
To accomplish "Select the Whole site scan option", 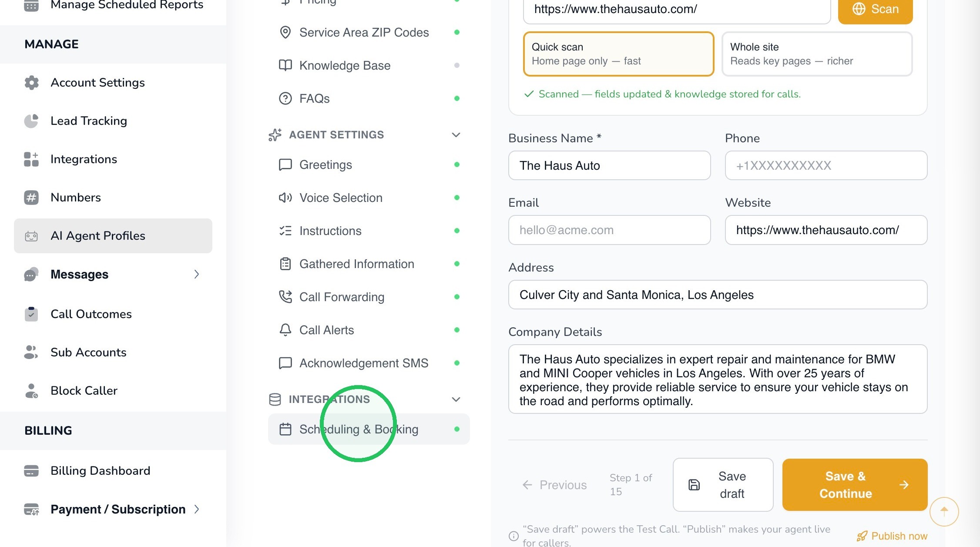I will (817, 54).
